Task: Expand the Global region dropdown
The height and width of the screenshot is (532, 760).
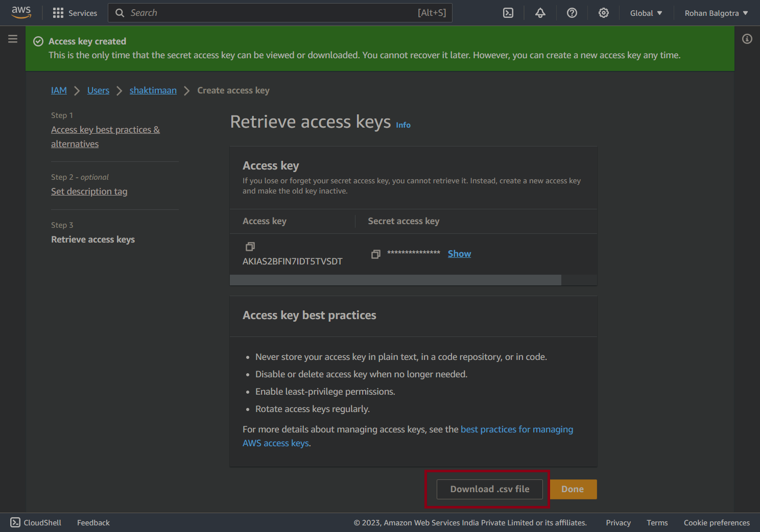Action: coord(646,13)
